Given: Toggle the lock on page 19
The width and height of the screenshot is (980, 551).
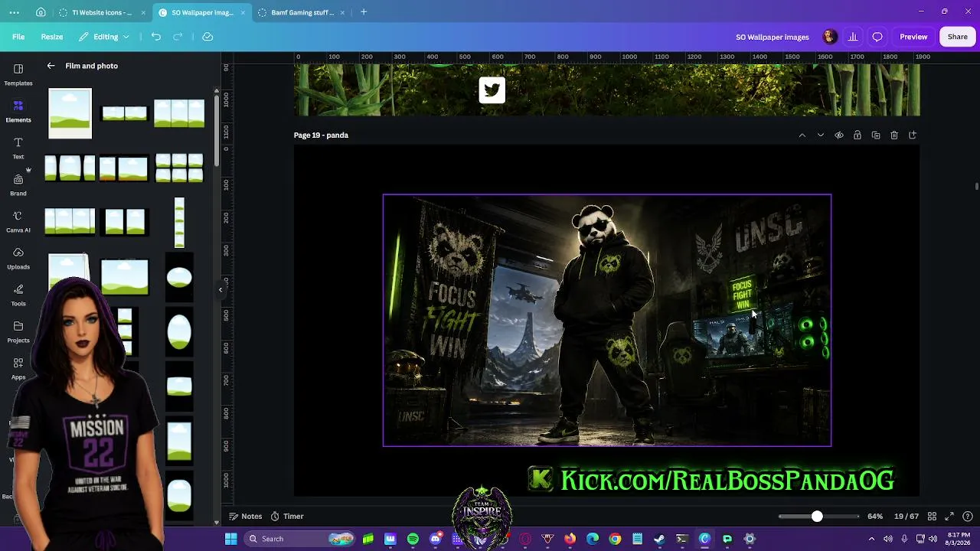Looking at the screenshot, I should [x=857, y=135].
